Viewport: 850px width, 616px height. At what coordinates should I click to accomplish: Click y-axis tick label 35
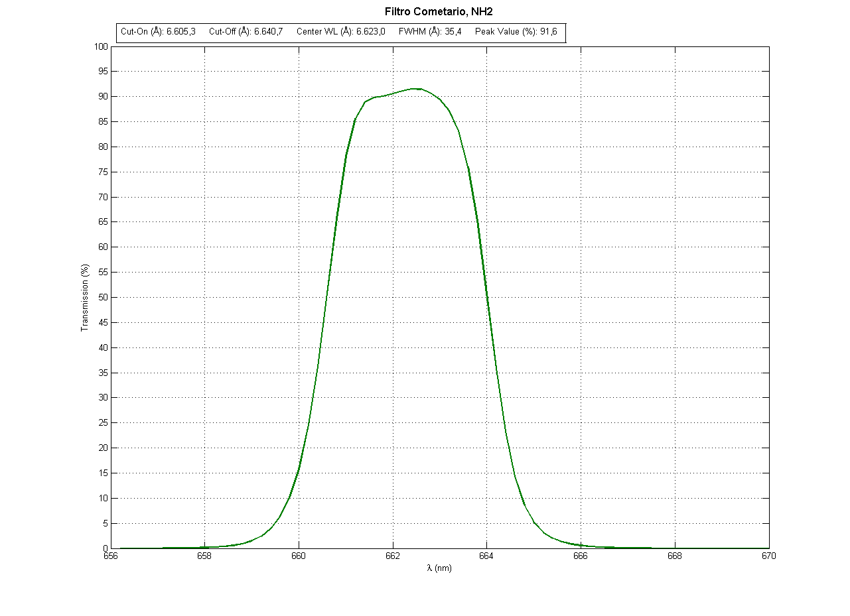103,373
